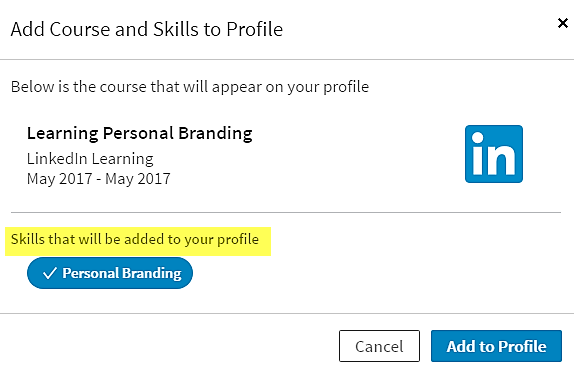Click the May 2017 - May 2017 date range

[98, 179]
